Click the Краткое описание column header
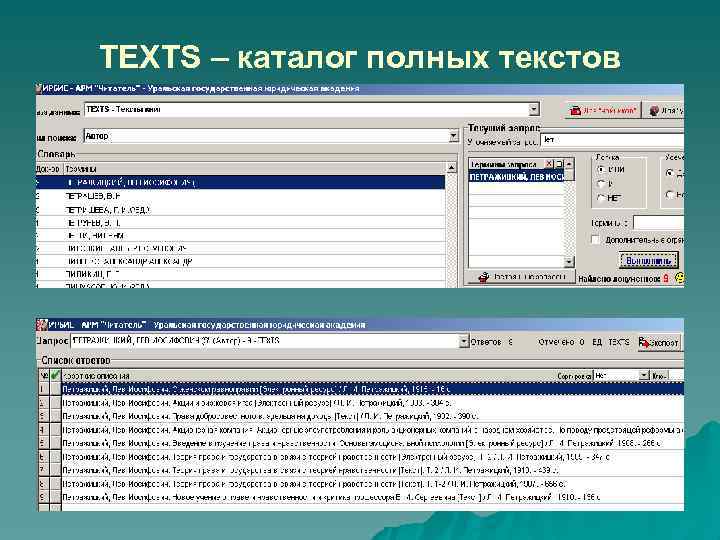Image resolution: width=720 pixels, height=540 pixels. coord(309,376)
